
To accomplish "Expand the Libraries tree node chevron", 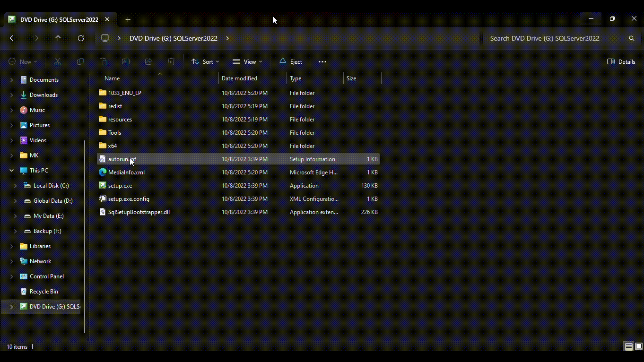I will (x=12, y=246).
